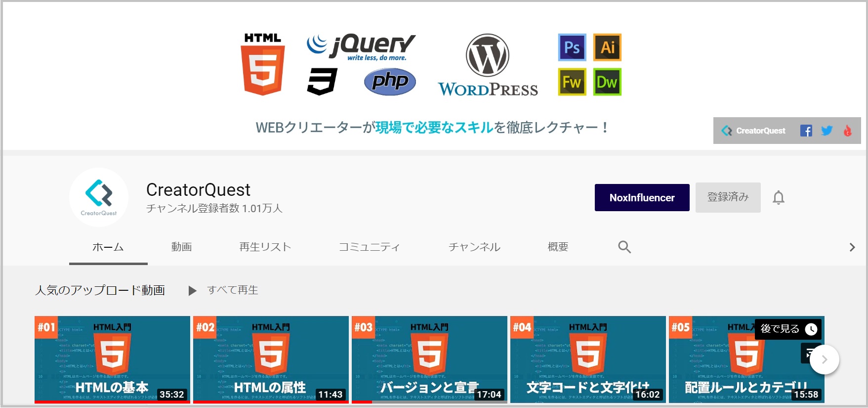Click the 15:58 duration badge on video #05
Image resolution: width=868 pixels, height=408 pixels.
point(806,395)
